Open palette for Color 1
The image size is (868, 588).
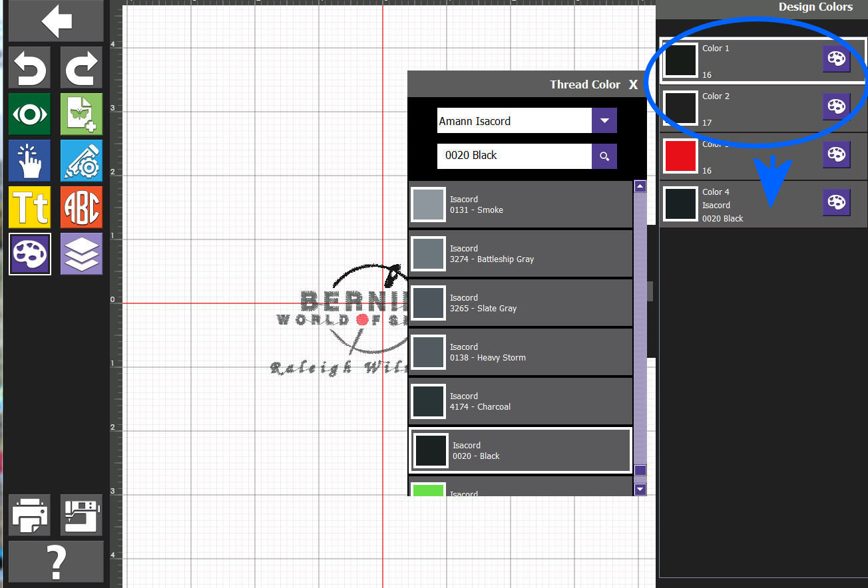(x=836, y=59)
